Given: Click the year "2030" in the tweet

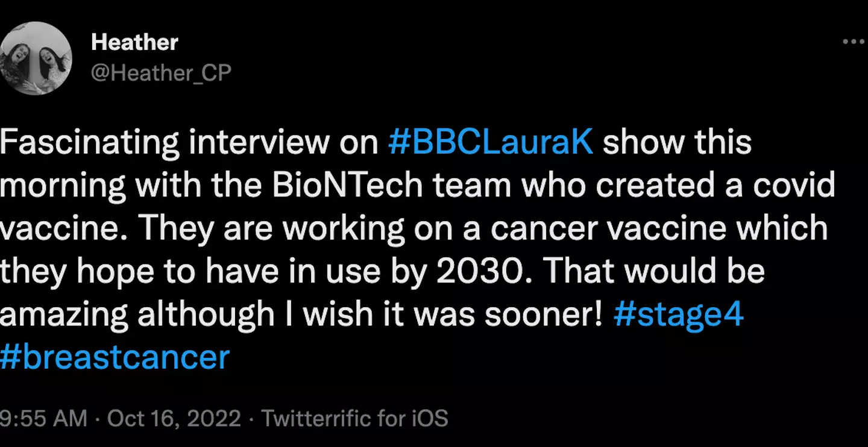Looking at the screenshot, I should point(482,272).
